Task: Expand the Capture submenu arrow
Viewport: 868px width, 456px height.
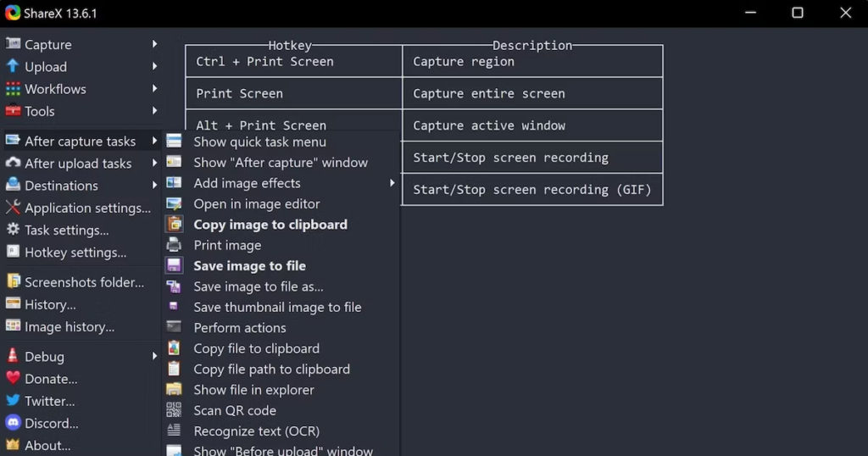Action: tap(155, 44)
